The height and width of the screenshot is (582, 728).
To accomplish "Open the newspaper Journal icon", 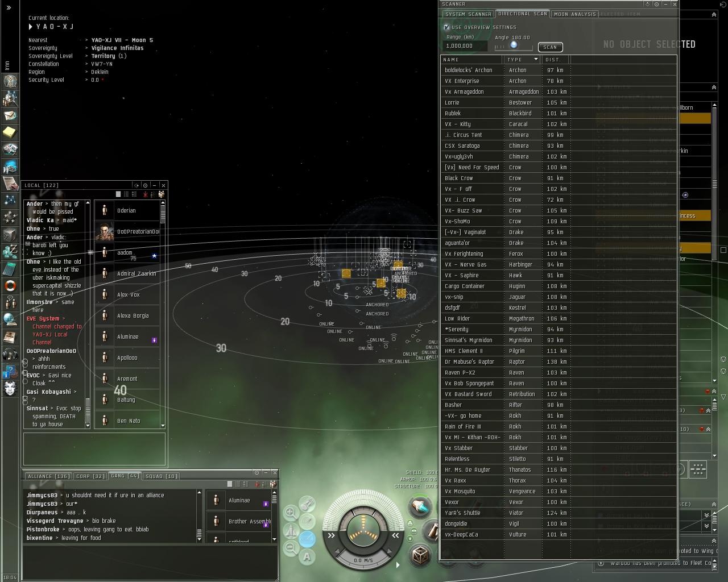I will coord(10,337).
